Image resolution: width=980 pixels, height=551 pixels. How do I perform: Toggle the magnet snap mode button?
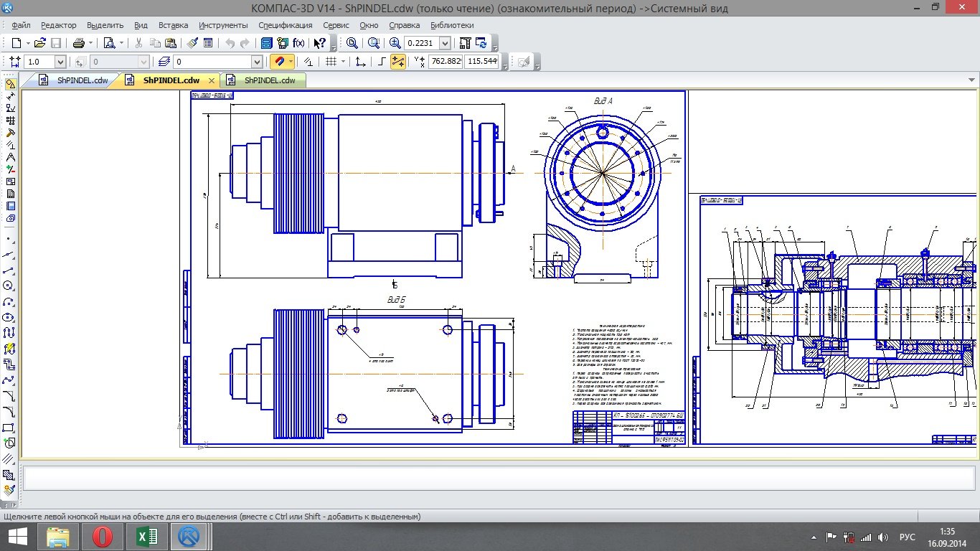pyautogui.click(x=281, y=62)
